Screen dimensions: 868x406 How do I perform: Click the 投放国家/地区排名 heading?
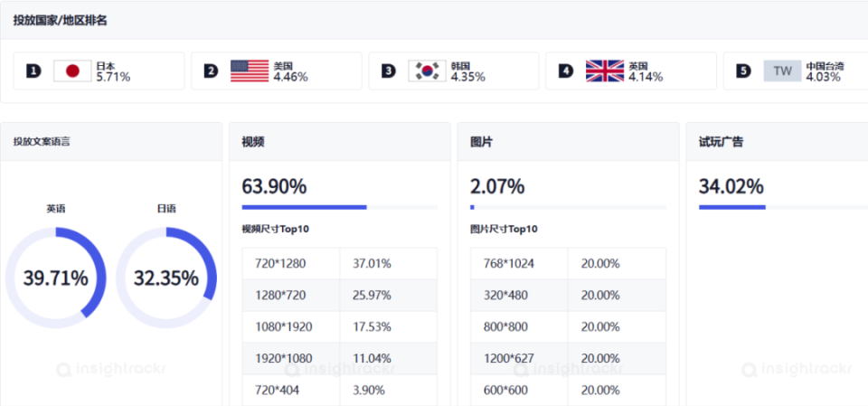[x=61, y=20]
